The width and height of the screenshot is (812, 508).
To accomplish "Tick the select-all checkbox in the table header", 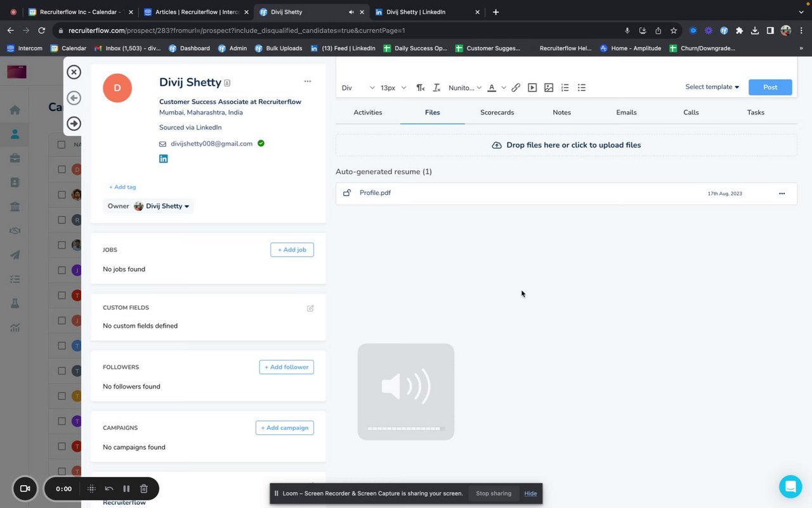I will tap(62, 145).
